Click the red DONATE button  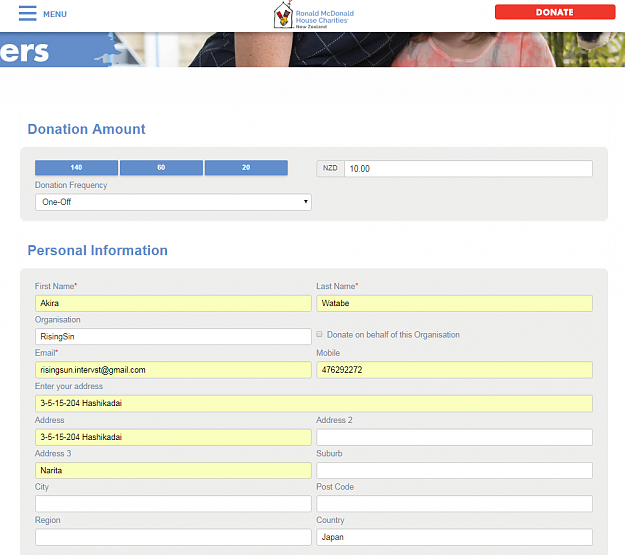coord(555,12)
